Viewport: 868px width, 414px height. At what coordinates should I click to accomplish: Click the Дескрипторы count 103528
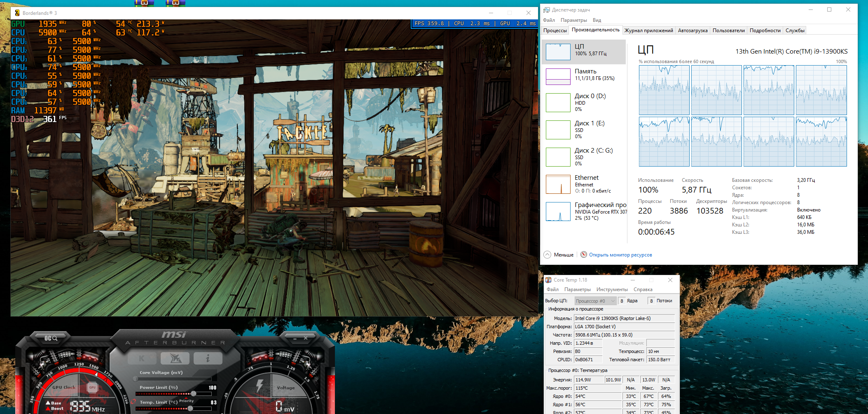coord(710,211)
